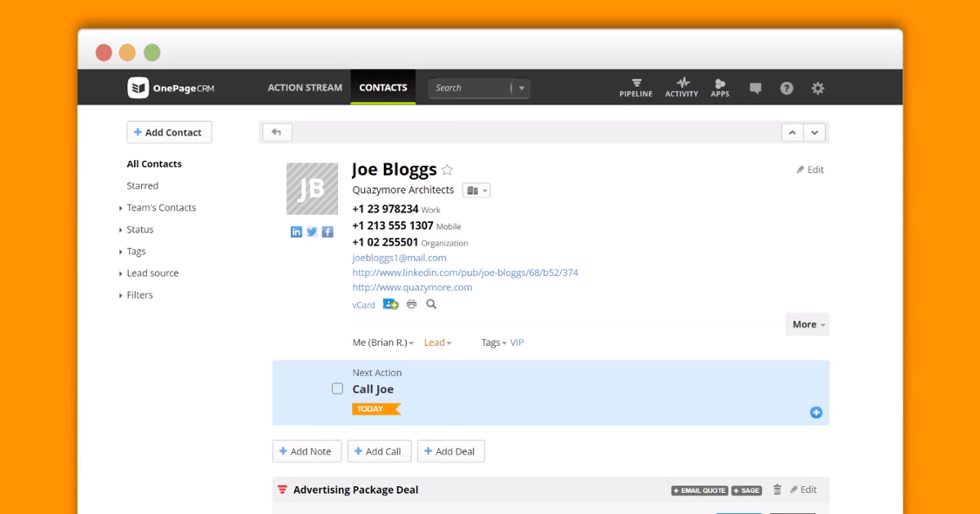Switch to the Action Stream tab

click(x=305, y=86)
